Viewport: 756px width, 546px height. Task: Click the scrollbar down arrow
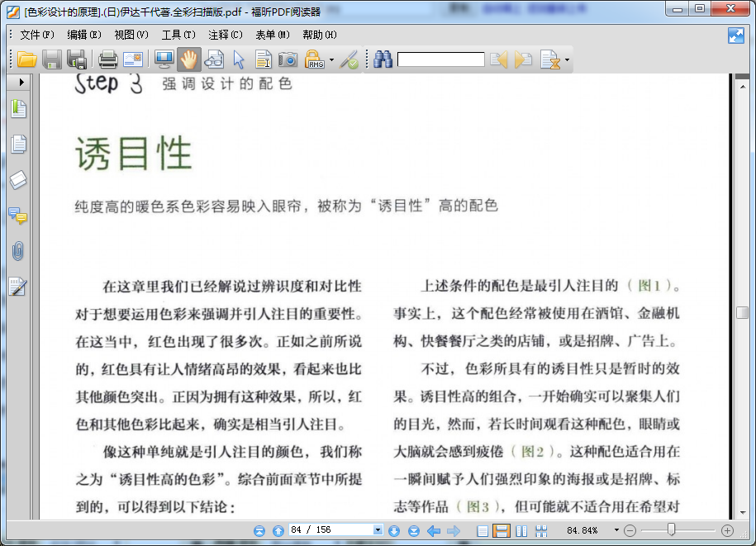(743, 512)
